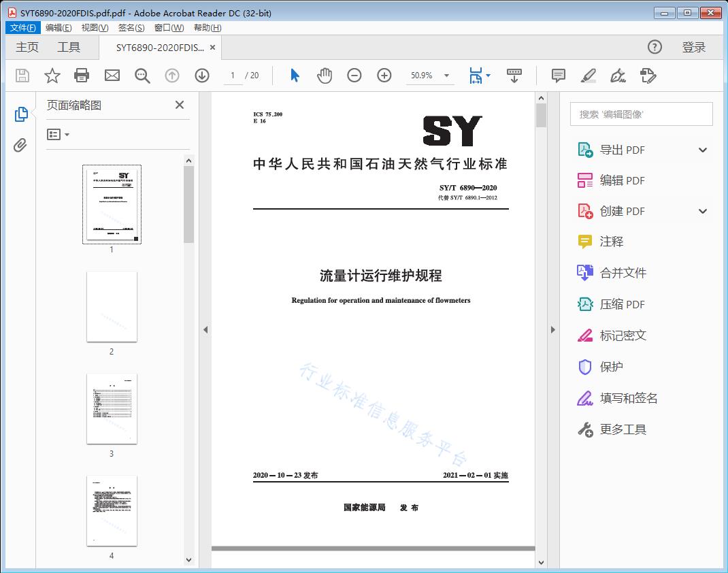Screen dimensions: 728x573
Task: Expand the 创建 PDF chevron
Action: pyautogui.click(x=703, y=211)
